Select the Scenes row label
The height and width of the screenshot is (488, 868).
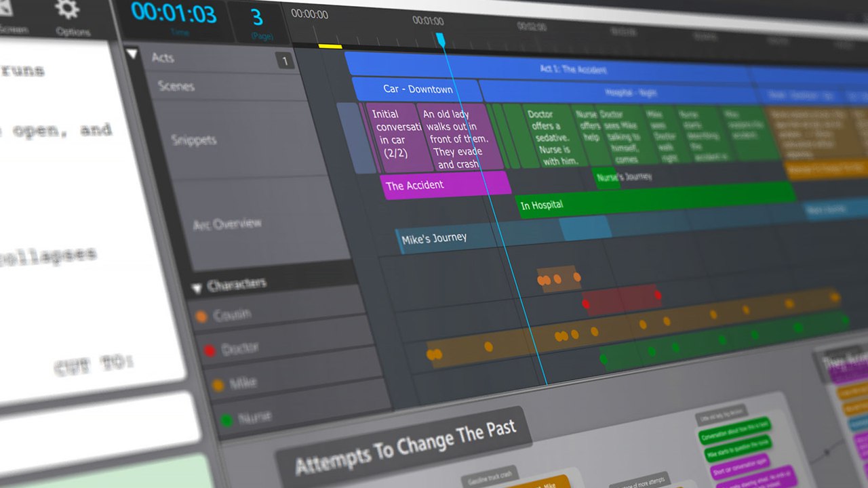coord(176,86)
